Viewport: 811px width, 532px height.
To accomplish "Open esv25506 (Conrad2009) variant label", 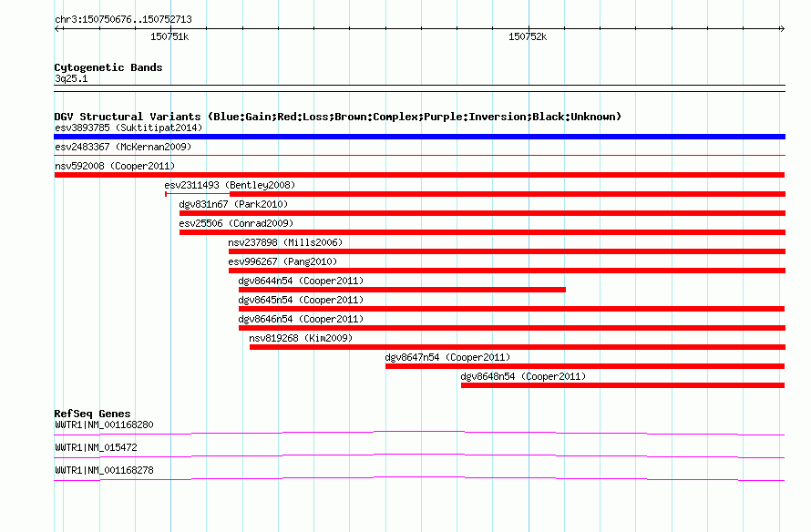I will click(x=236, y=223).
